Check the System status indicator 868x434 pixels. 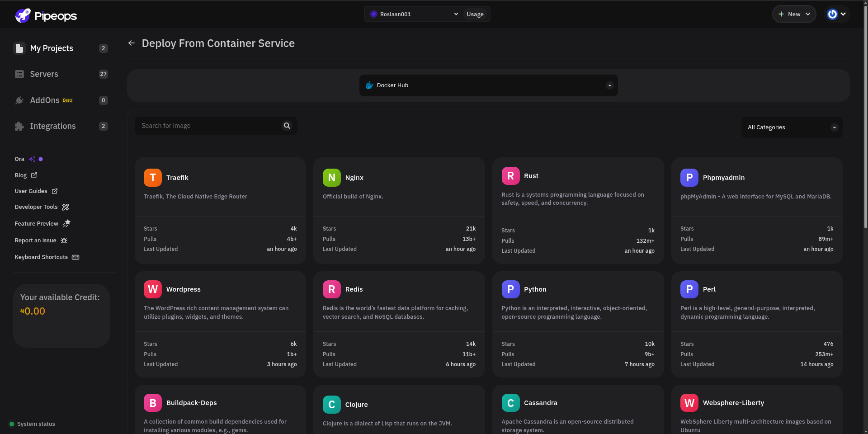tap(32, 424)
